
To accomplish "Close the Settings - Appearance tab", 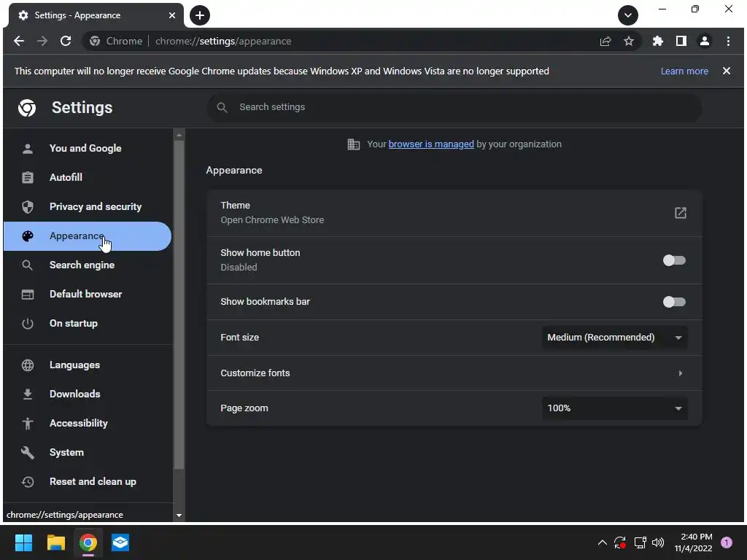I will pos(172,15).
